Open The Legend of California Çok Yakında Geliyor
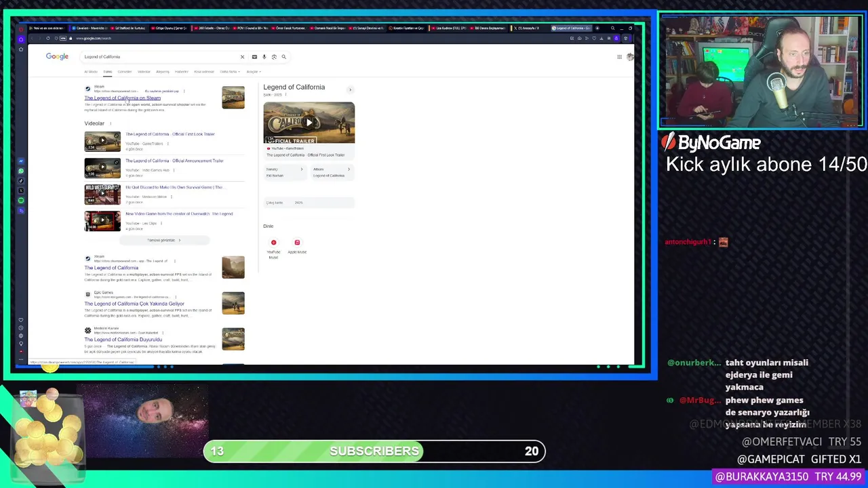 (x=134, y=304)
